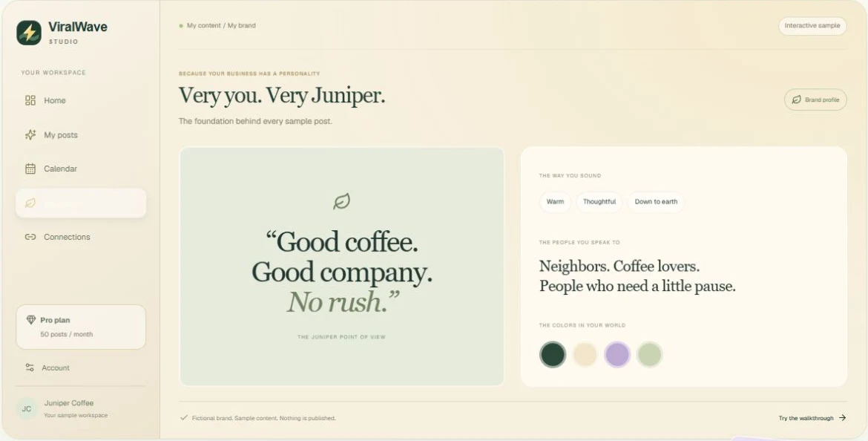Select the highlighted leaf sidebar item
Image resolution: width=868 pixels, height=441 pixels.
tap(81, 203)
